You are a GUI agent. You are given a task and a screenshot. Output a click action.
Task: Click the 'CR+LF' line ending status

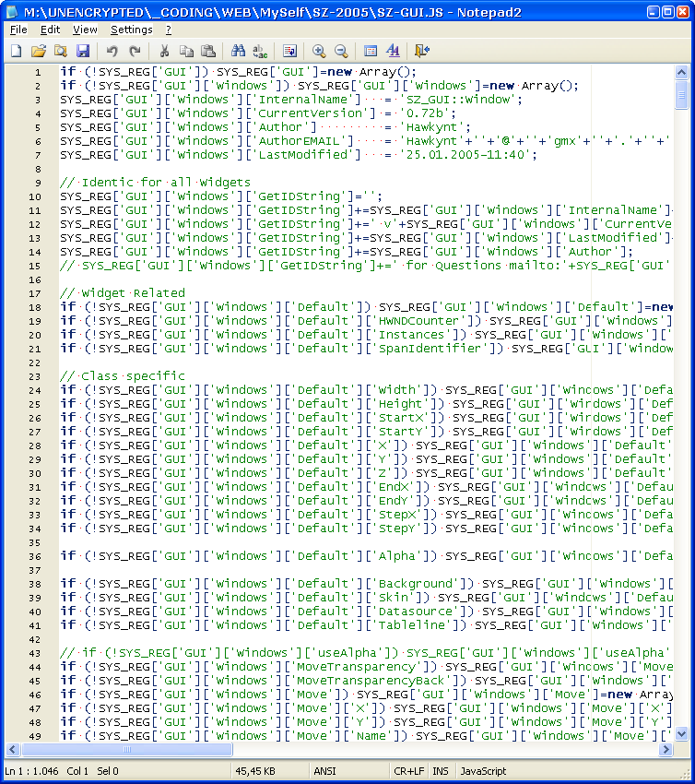point(408,771)
